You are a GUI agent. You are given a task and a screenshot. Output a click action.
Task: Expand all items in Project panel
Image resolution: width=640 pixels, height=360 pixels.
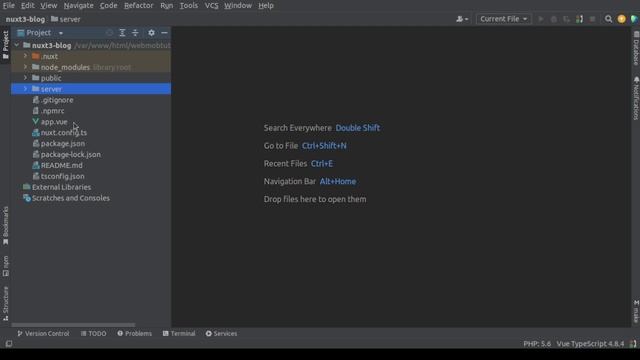[x=122, y=33]
